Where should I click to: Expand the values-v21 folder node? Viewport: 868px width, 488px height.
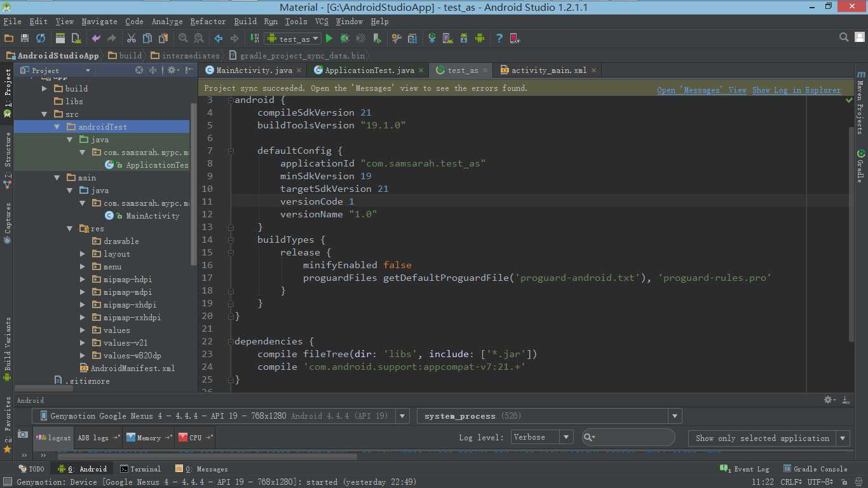(x=83, y=342)
